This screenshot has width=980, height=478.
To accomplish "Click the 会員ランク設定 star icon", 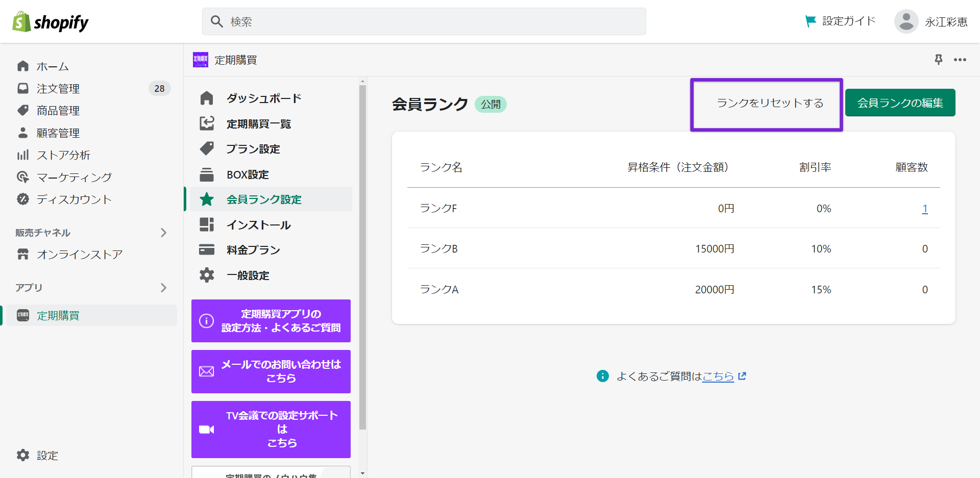I will coord(207,199).
